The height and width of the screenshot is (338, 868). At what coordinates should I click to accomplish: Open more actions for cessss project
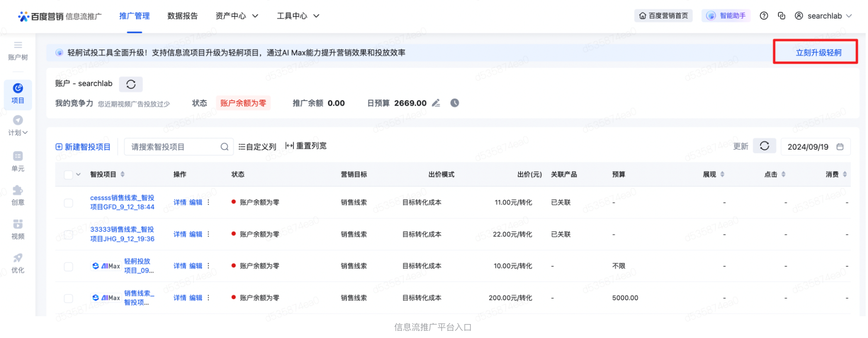pos(209,203)
